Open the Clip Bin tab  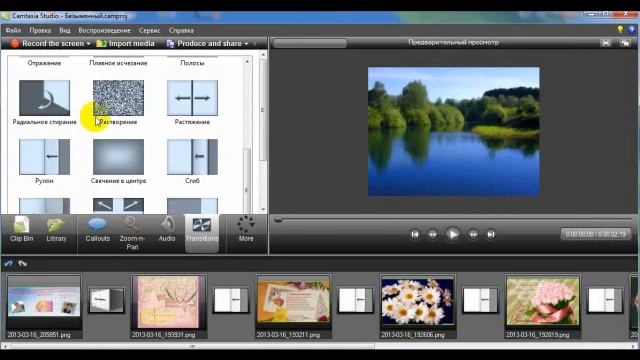21,231
